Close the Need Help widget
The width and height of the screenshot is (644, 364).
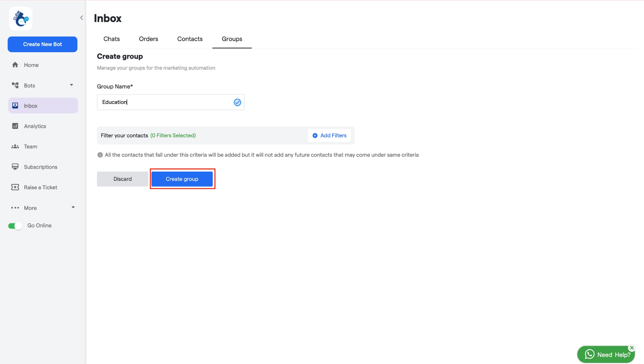[632, 348]
